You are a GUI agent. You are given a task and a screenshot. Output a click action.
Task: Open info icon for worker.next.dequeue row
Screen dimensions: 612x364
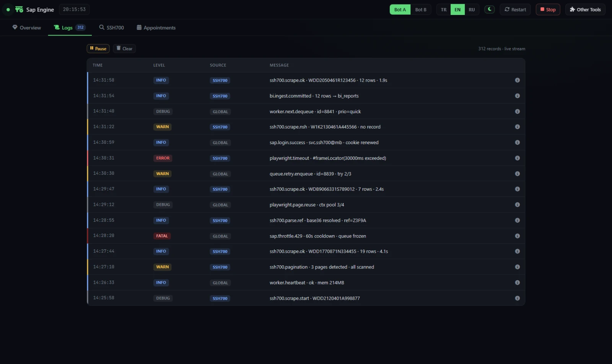coord(517,112)
